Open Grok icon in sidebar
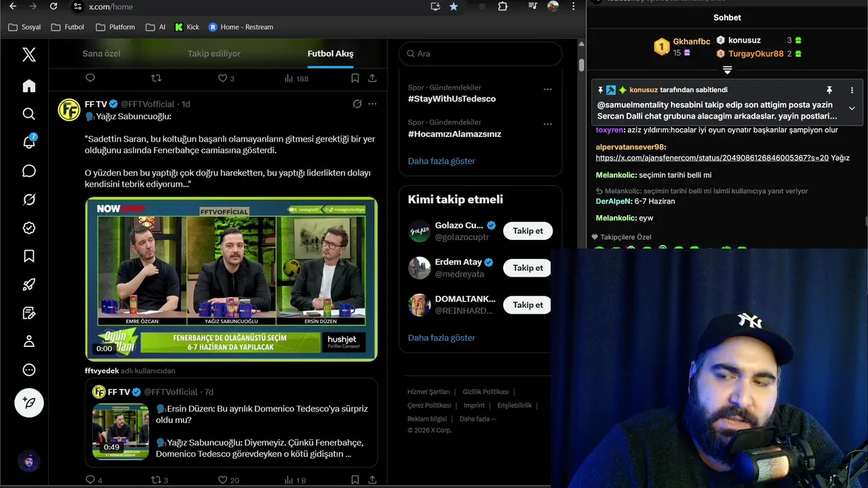 point(28,199)
